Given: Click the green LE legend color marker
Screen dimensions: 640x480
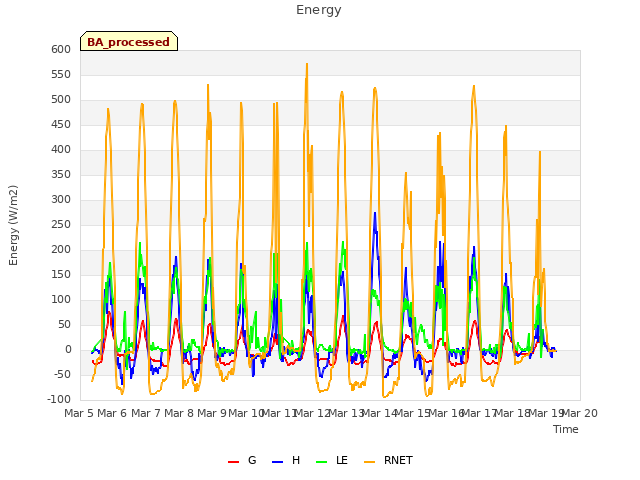Looking at the screenshot, I should coord(322,461).
